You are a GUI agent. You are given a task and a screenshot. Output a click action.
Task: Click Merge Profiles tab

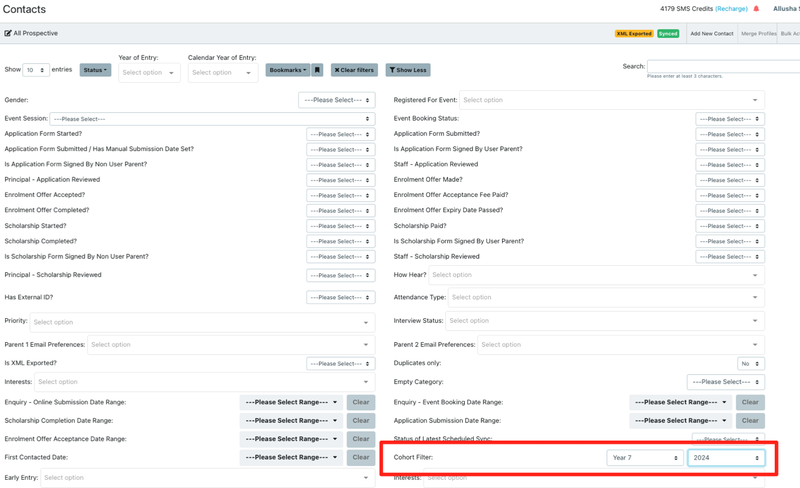[758, 33]
